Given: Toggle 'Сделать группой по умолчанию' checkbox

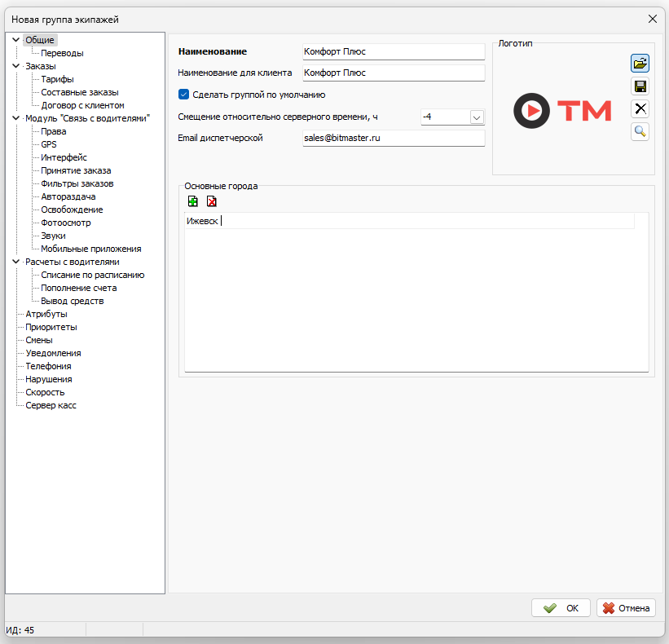Looking at the screenshot, I should [184, 95].
